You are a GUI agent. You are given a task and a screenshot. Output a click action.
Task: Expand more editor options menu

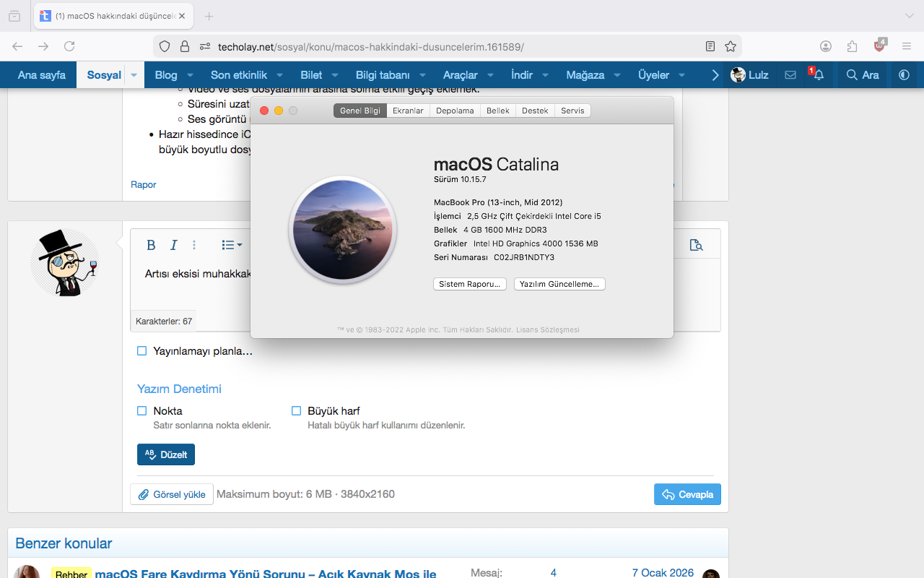pyautogui.click(x=194, y=245)
